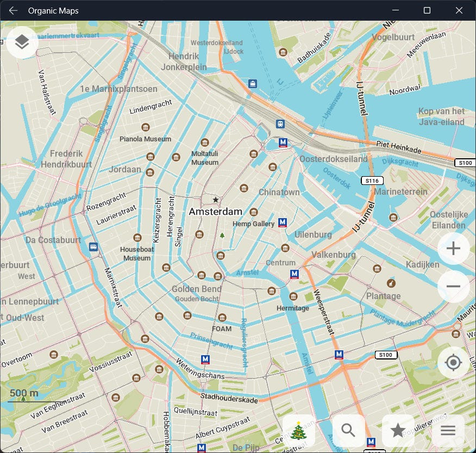Click the bus icon near Da Costabuurt
476x453 pixels.
(x=93, y=246)
